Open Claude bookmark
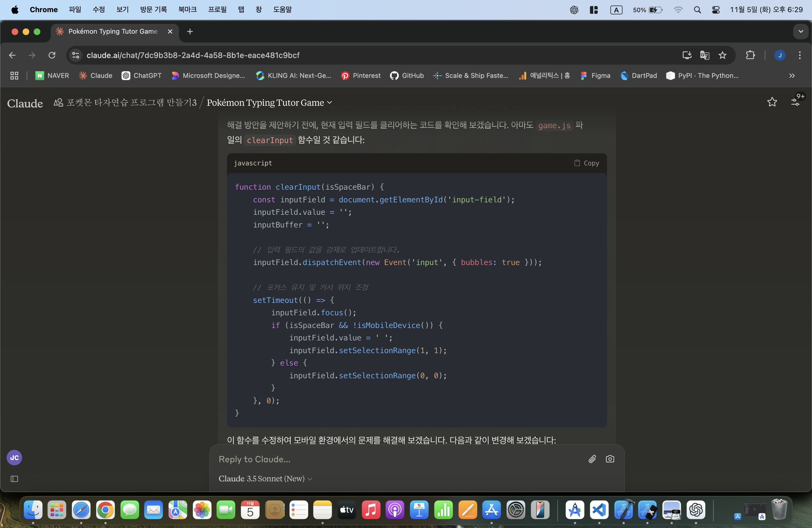This screenshot has height=528, width=812. pos(96,76)
